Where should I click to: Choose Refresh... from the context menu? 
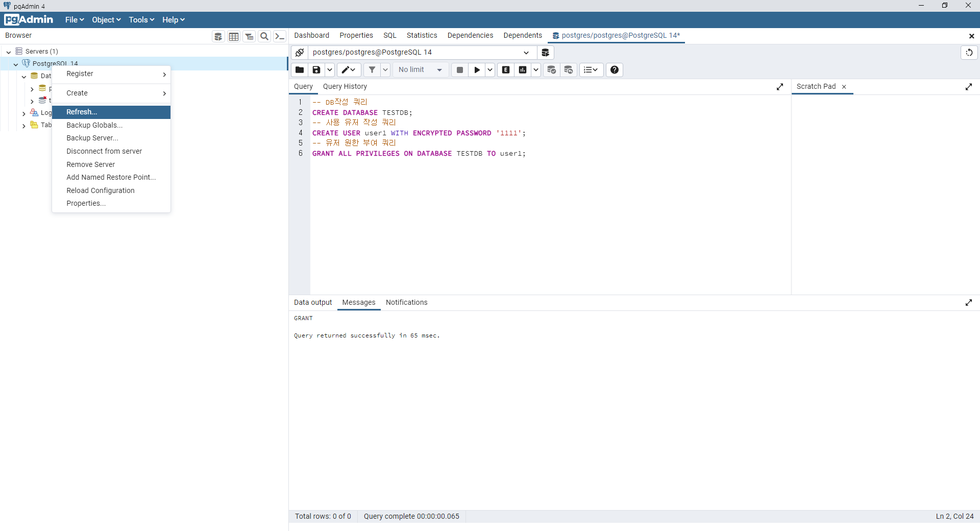pyautogui.click(x=111, y=112)
